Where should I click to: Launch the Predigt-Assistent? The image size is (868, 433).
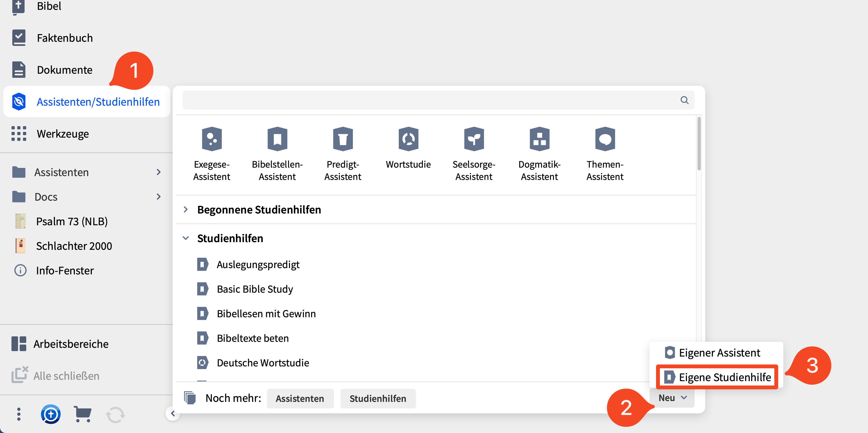[x=343, y=154]
